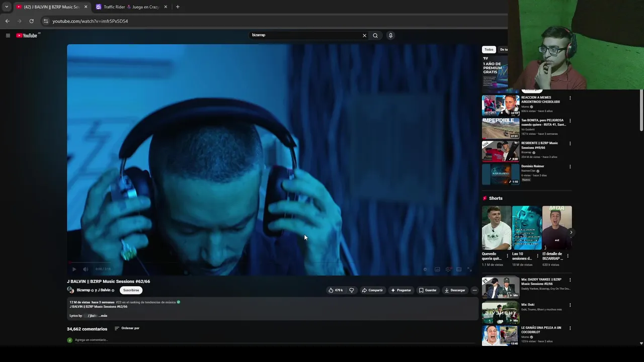Open the RESIDENTE BZRP Music Sessions #49/66 thumbnail
644x362 pixels.
click(x=501, y=151)
